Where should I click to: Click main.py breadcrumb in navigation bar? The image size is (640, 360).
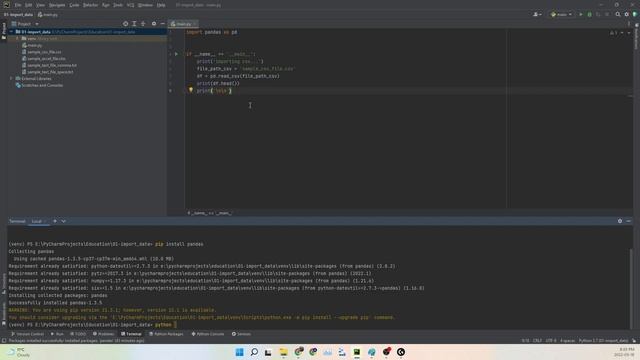[48, 15]
